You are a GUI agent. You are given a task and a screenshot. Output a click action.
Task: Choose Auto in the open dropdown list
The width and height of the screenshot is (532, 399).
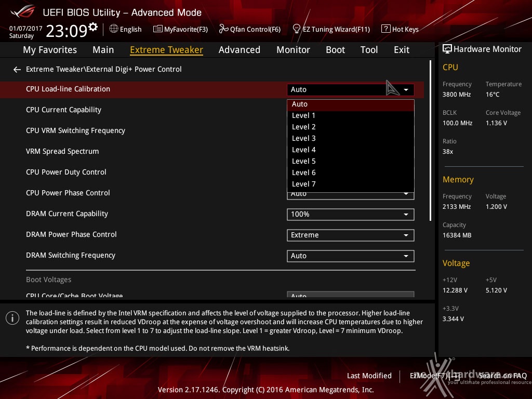[x=351, y=104]
